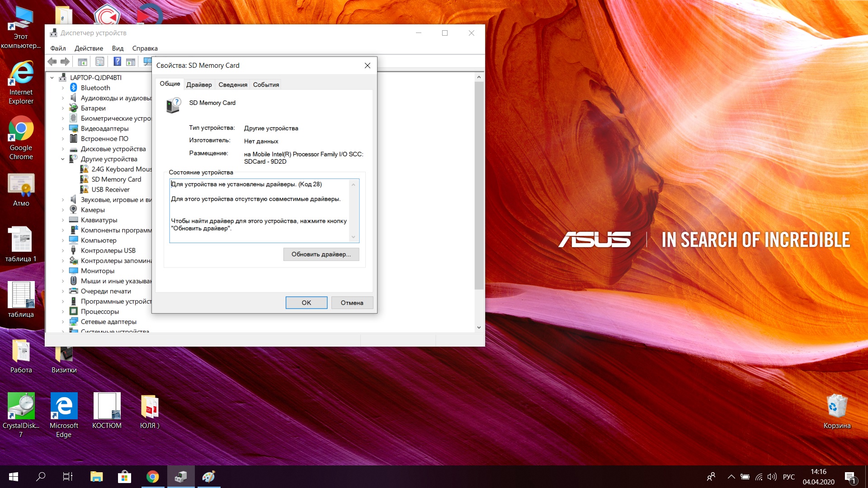Collapse the Другие устройства category chevron
868x488 pixels.
(x=63, y=159)
